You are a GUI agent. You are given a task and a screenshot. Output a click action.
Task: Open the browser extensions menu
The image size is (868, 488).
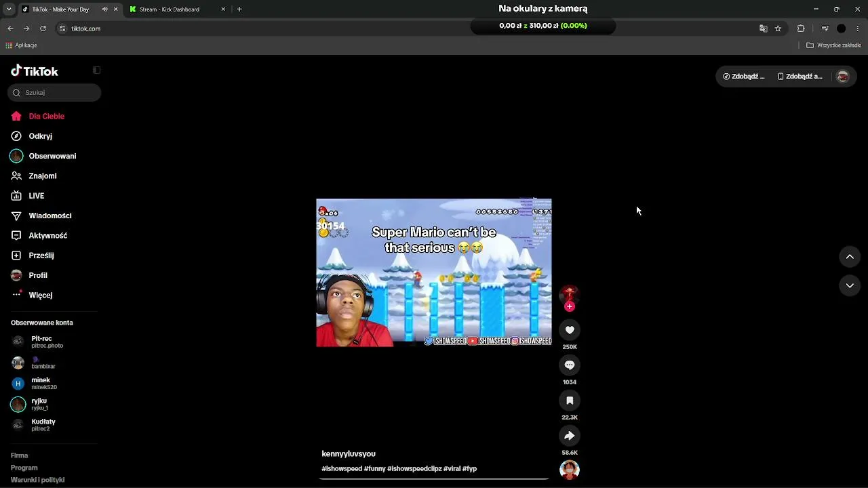801,28
